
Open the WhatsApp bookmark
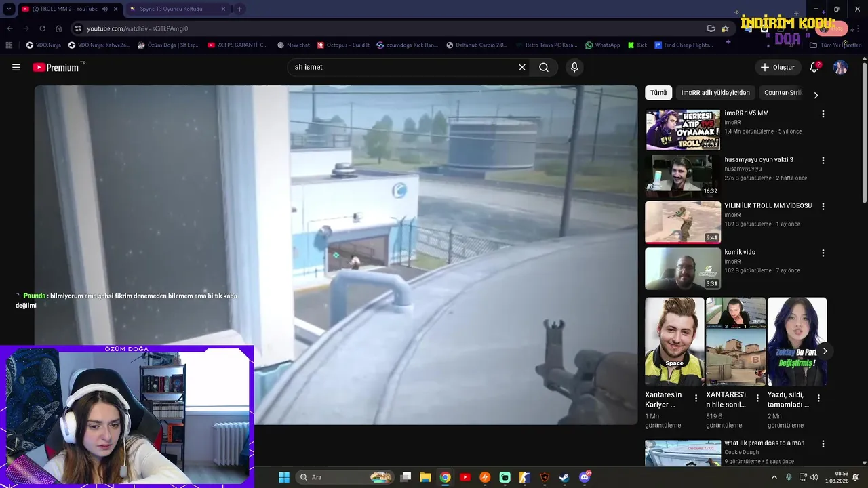602,45
